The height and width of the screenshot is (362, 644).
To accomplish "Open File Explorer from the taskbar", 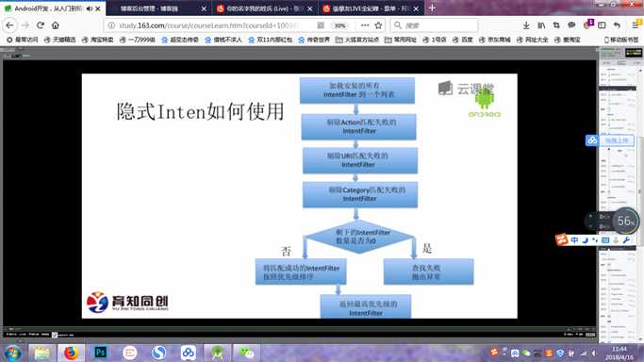I will point(41,353).
